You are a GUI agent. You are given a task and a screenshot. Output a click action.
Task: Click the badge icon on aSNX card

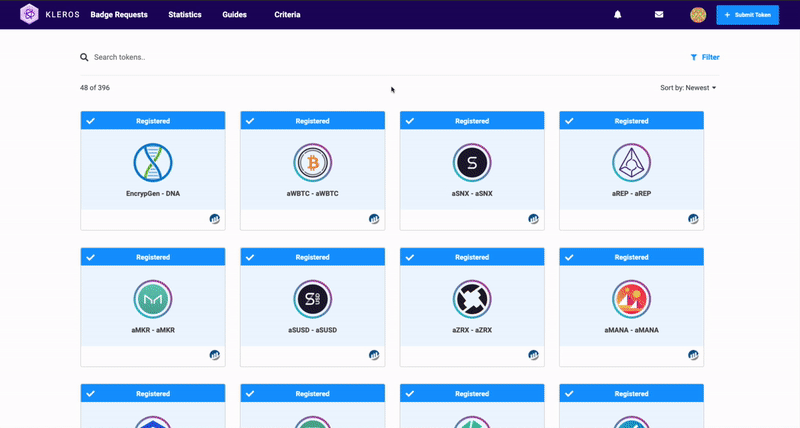(533, 219)
